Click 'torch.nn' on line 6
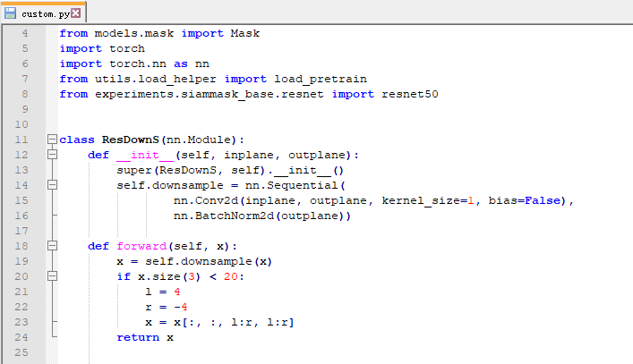 (138, 64)
